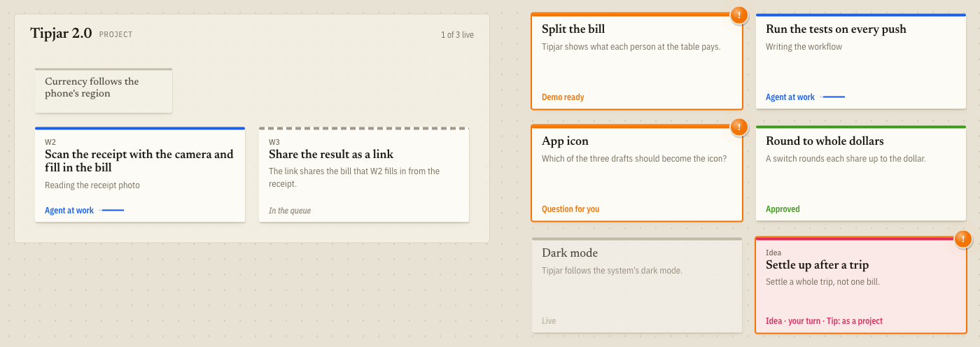Viewport: 980px width, 347px height.
Task: Click the alert badge on App icon card
Action: (x=739, y=127)
